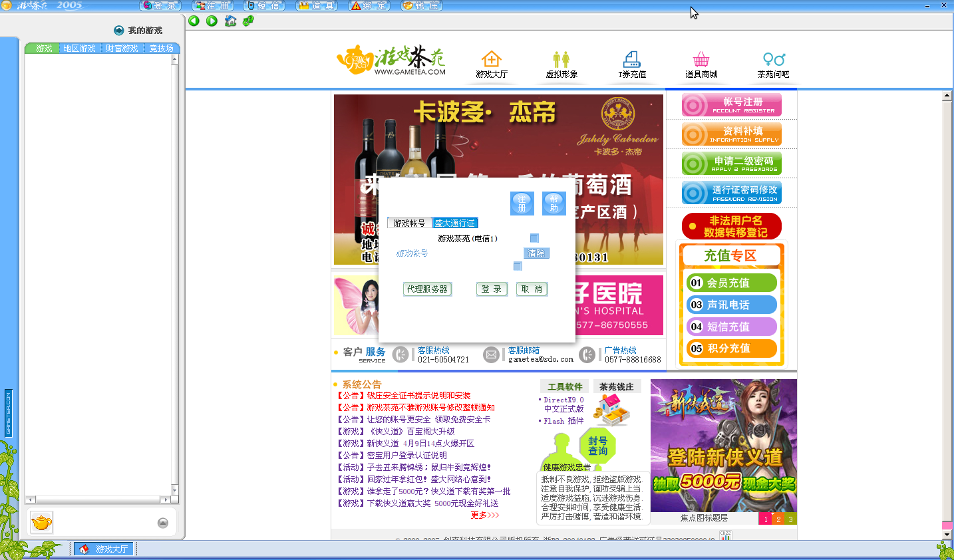Click the 登录 button in the top toolbar

[x=161, y=5]
